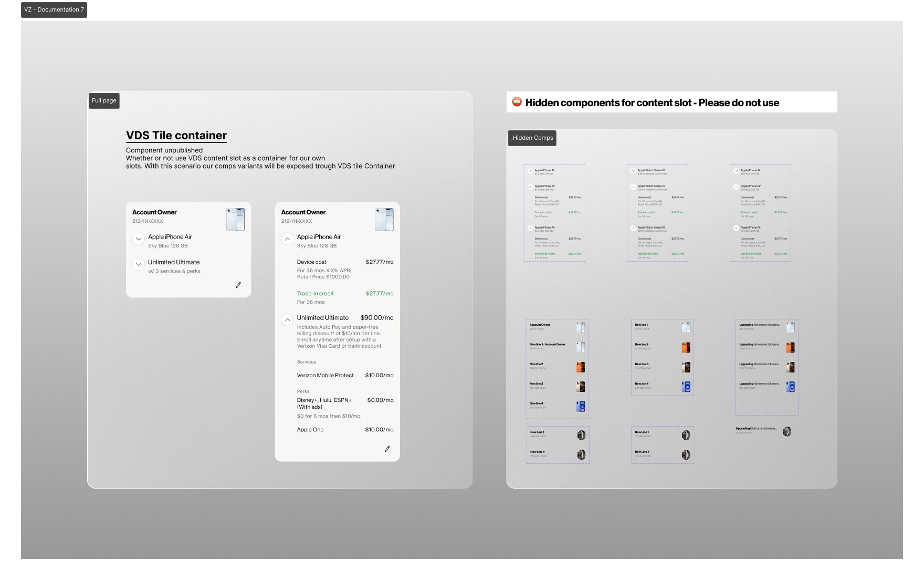Expand the Unlimited Ultimate section on the collapsed card
The image size is (924, 580).
point(138,264)
